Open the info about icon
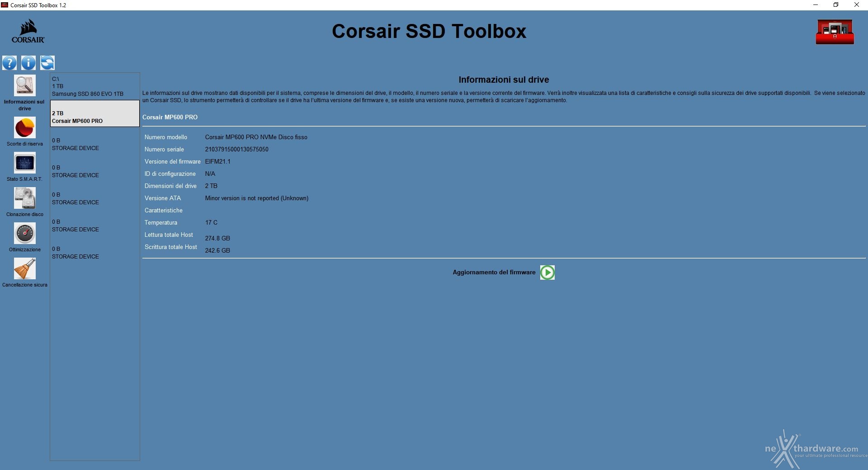This screenshot has width=868, height=470. pyautogui.click(x=28, y=63)
